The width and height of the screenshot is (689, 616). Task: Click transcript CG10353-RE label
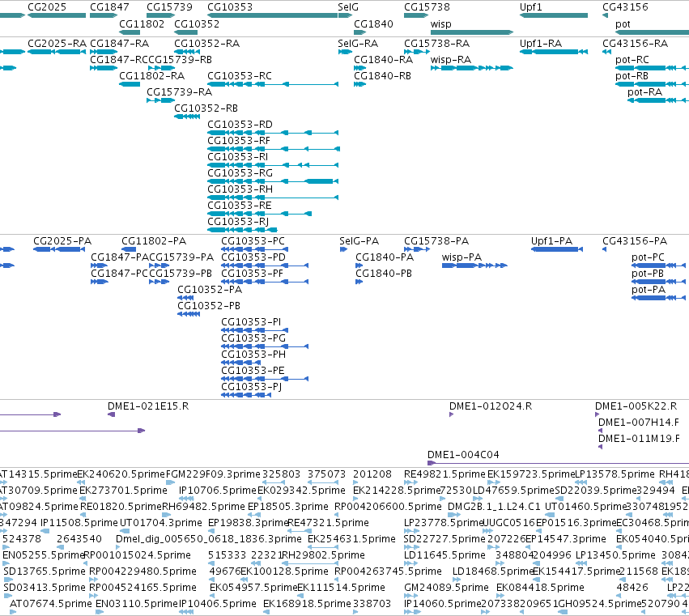[240, 206]
